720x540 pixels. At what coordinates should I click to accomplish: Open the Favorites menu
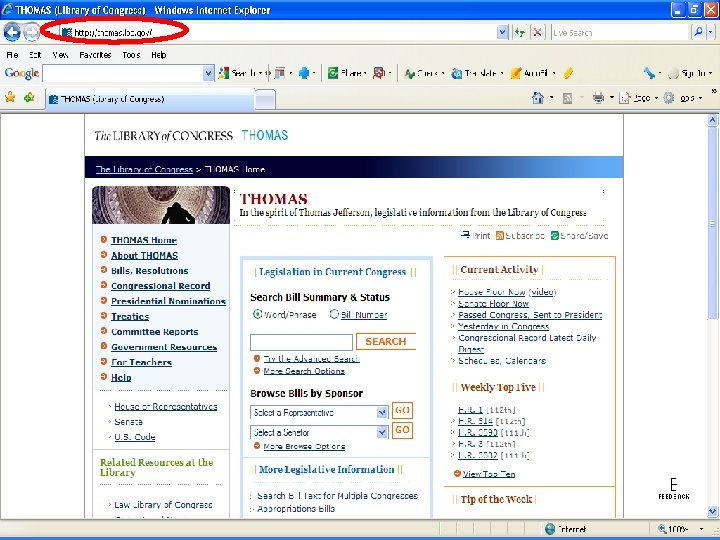point(95,55)
